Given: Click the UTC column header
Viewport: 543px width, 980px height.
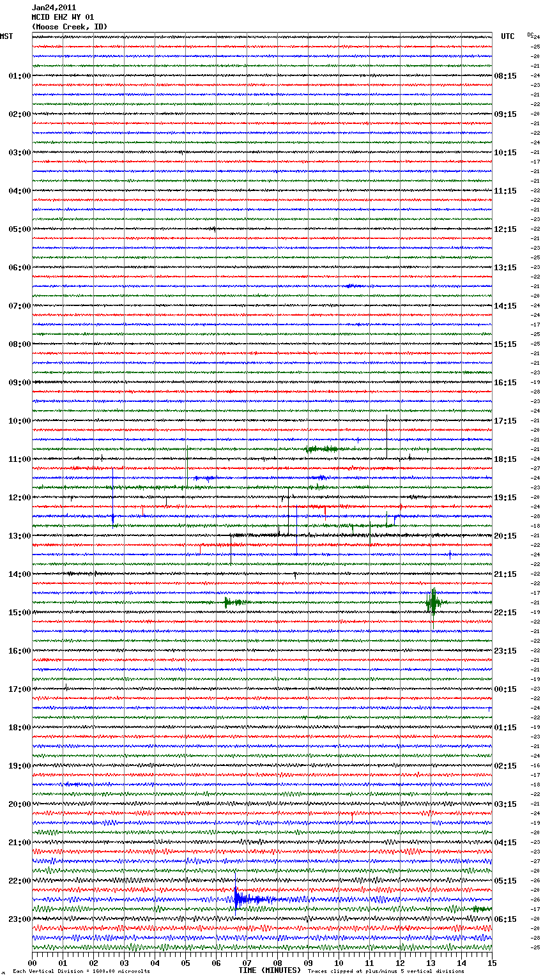Looking at the screenshot, I should click(x=507, y=36).
